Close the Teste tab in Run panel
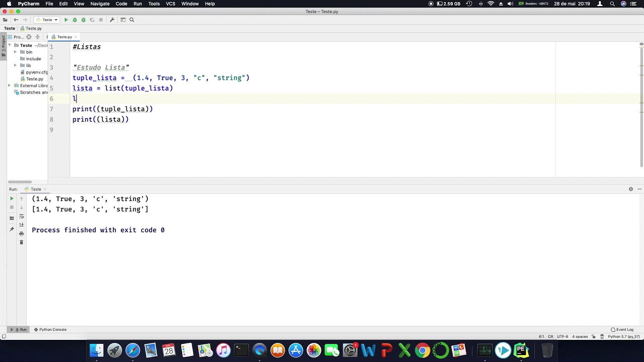644x362 pixels. click(x=45, y=189)
